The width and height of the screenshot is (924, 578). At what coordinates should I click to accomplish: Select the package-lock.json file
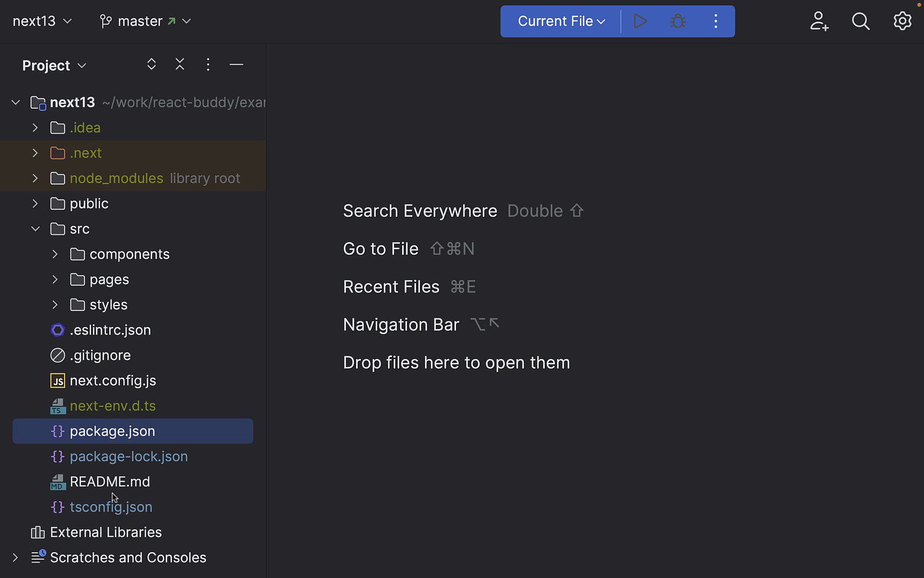(x=128, y=457)
